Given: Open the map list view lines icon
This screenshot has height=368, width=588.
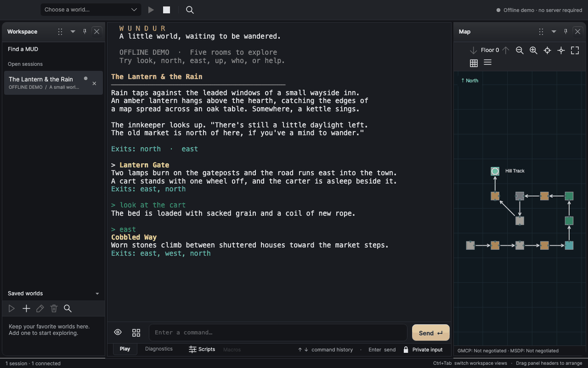Looking at the screenshot, I should (x=488, y=63).
